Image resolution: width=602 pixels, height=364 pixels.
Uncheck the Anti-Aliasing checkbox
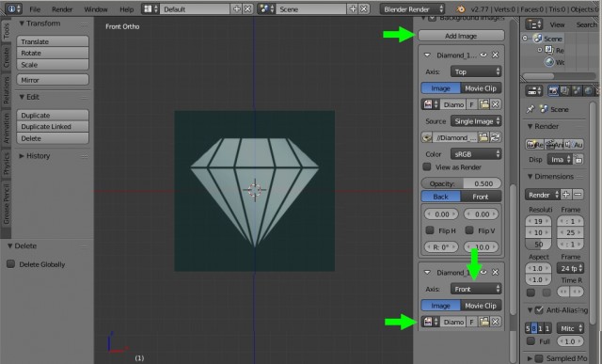tap(539, 309)
